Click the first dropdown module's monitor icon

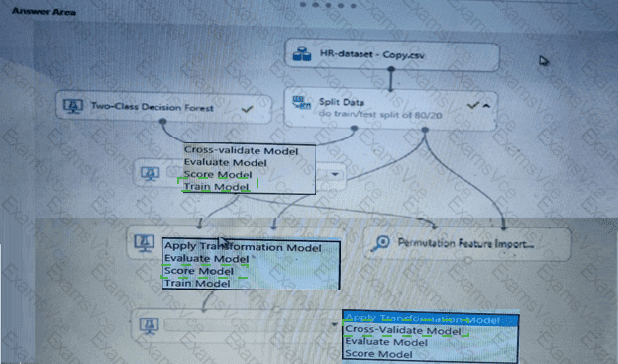pos(151,173)
